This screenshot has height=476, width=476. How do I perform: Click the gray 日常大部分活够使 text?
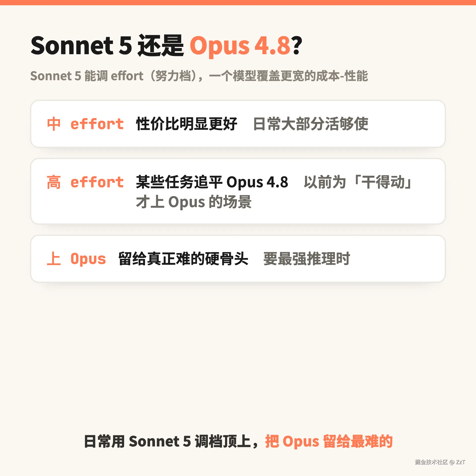coord(311,124)
